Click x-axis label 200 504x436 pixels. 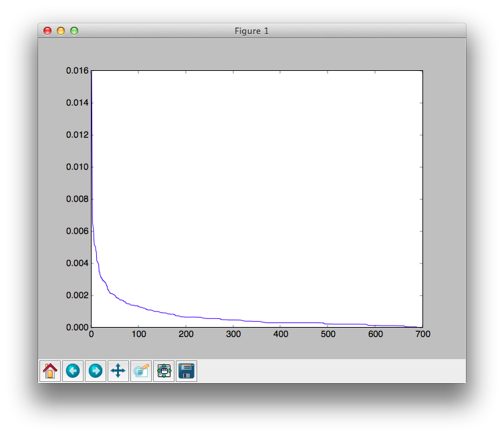pos(186,334)
